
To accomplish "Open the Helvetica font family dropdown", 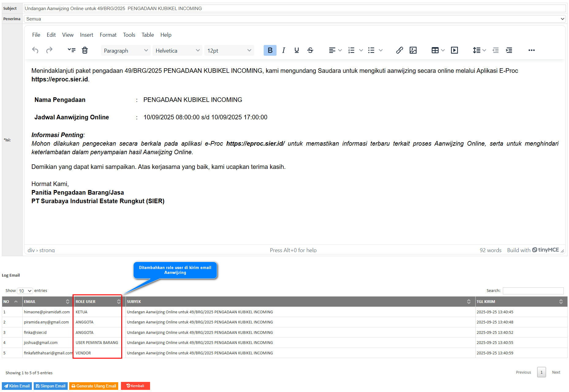I will pos(177,50).
